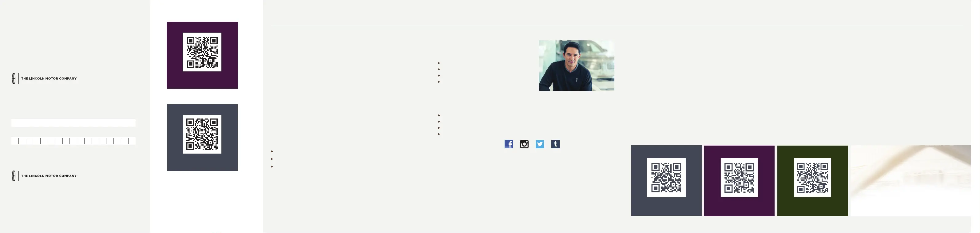The height and width of the screenshot is (233, 980).
Task: Open the photo of man in dark sweater
Action: coord(576,66)
